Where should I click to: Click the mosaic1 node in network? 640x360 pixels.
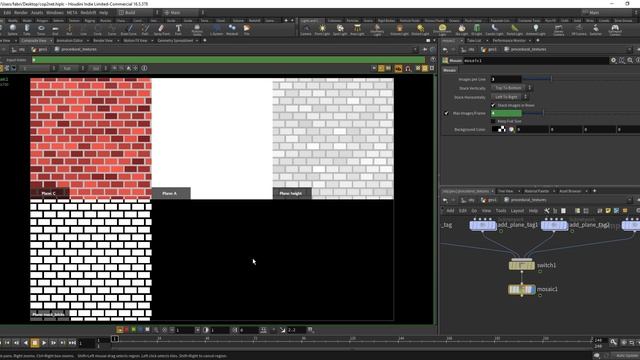[x=521, y=289]
